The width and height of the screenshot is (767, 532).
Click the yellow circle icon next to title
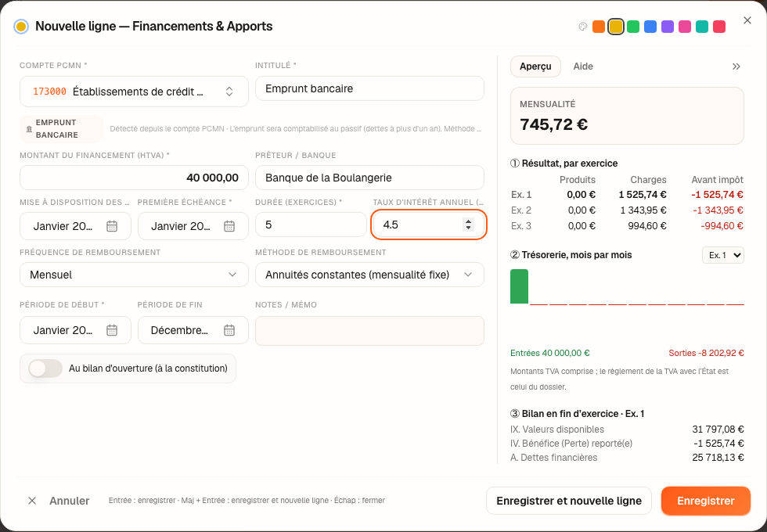(21, 27)
